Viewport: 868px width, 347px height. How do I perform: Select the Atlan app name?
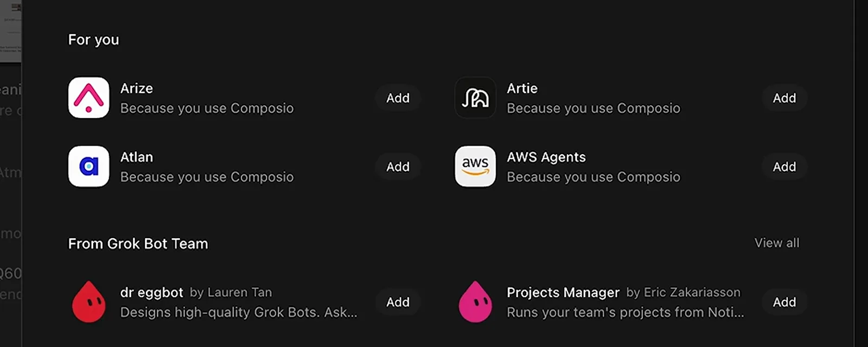[137, 157]
